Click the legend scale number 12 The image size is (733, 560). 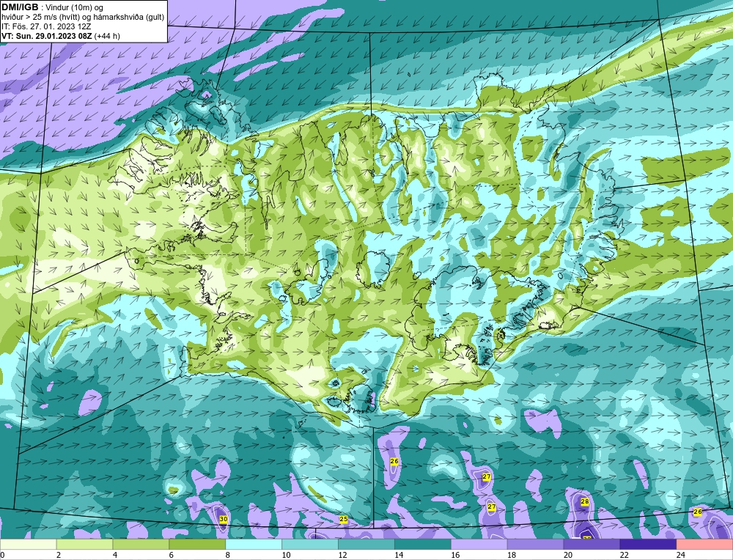click(342, 555)
